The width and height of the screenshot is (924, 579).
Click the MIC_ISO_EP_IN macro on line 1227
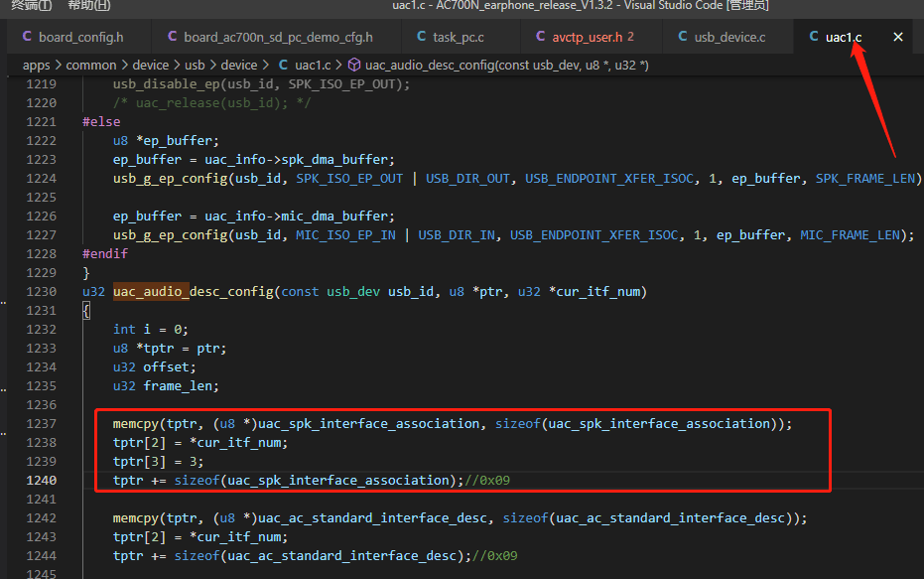346,234
